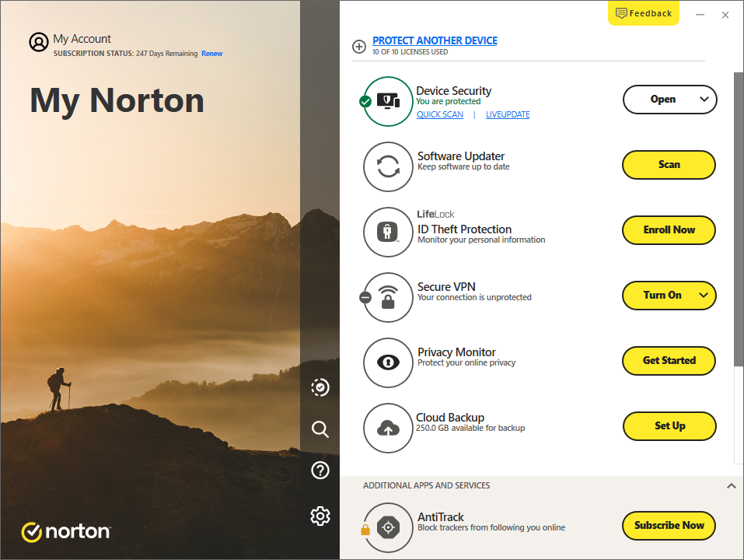Screen dimensions: 744x560
Task: Click the Privacy Monitor eye icon
Action: tap(388, 362)
